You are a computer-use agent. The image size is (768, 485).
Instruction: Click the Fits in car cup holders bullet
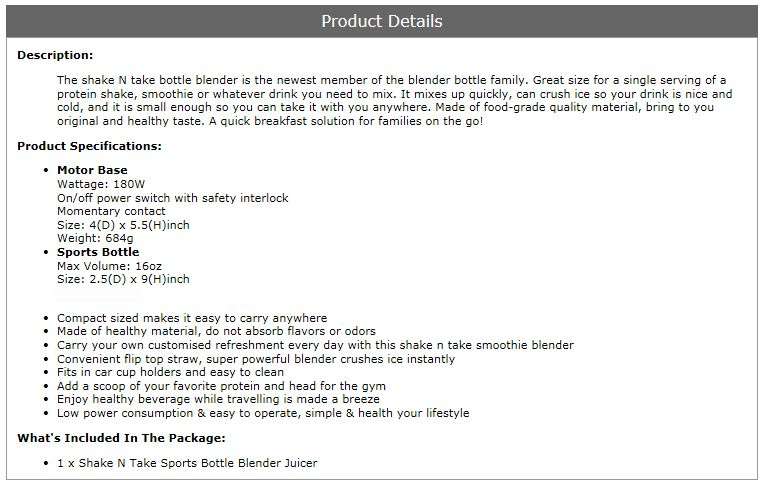[x=170, y=372]
